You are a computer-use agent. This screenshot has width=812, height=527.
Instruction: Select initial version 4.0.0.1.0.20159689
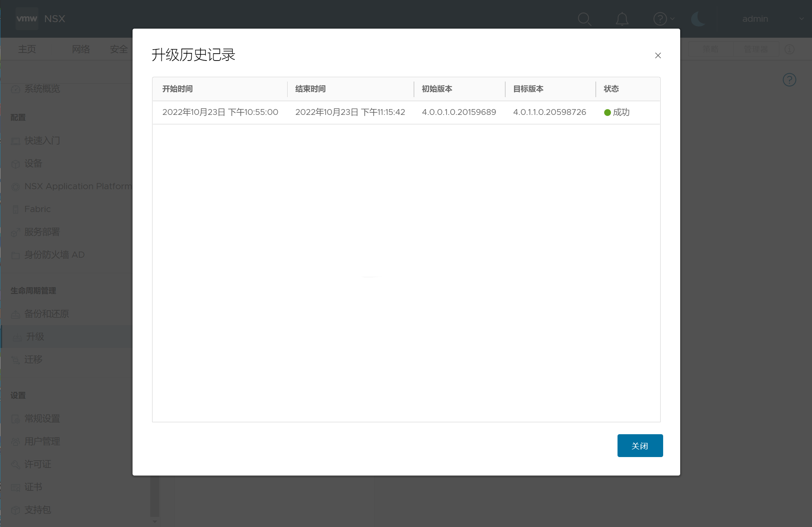pyautogui.click(x=459, y=112)
